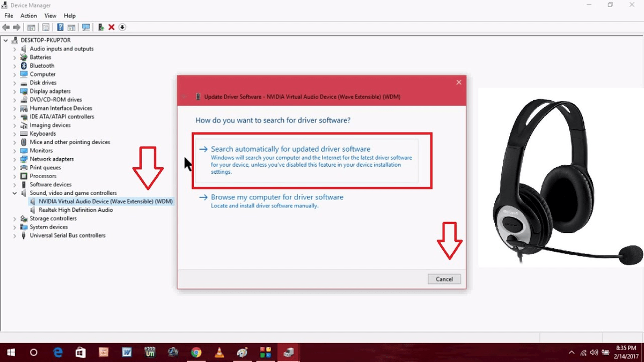The image size is (644, 362).
Task: Select NVIDIA Virtual Audio Device (Wave Extensible)
Action: pyautogui.click(x=106, y=202)
